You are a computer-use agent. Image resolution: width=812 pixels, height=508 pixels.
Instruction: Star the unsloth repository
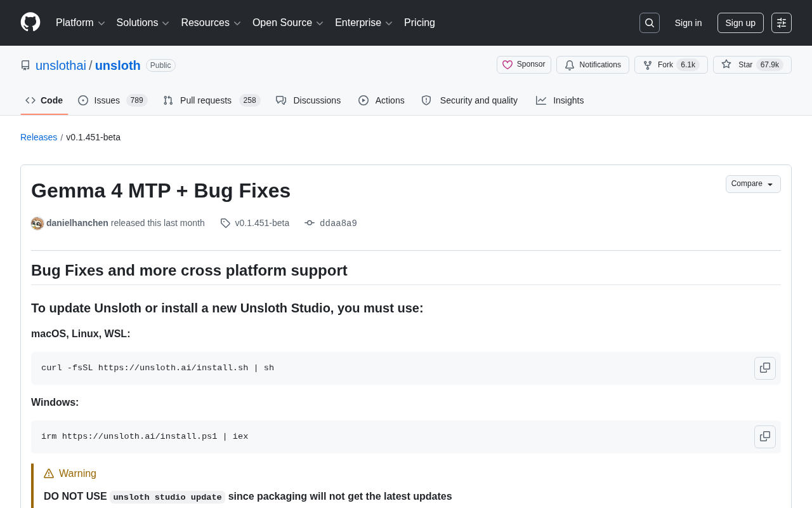point(752,65)
